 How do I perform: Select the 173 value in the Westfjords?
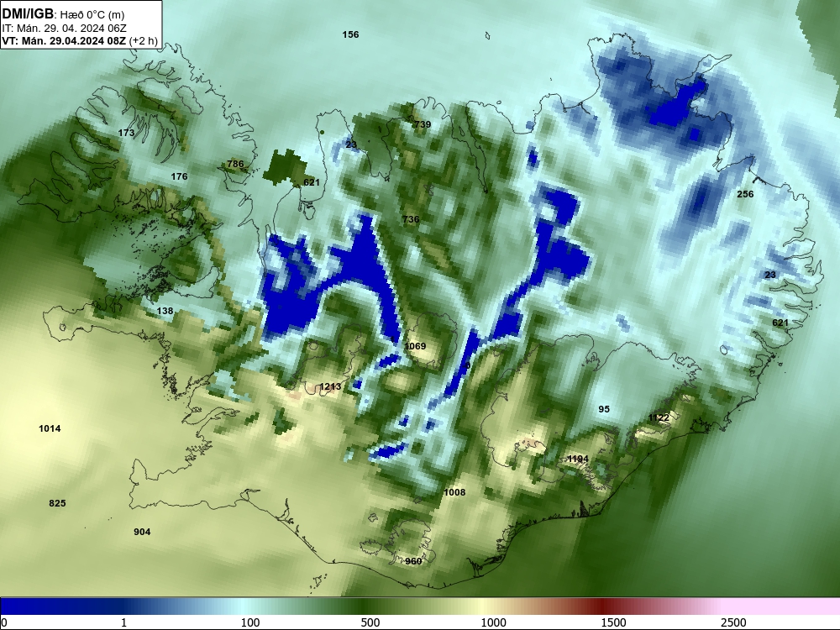click(126, 133)
